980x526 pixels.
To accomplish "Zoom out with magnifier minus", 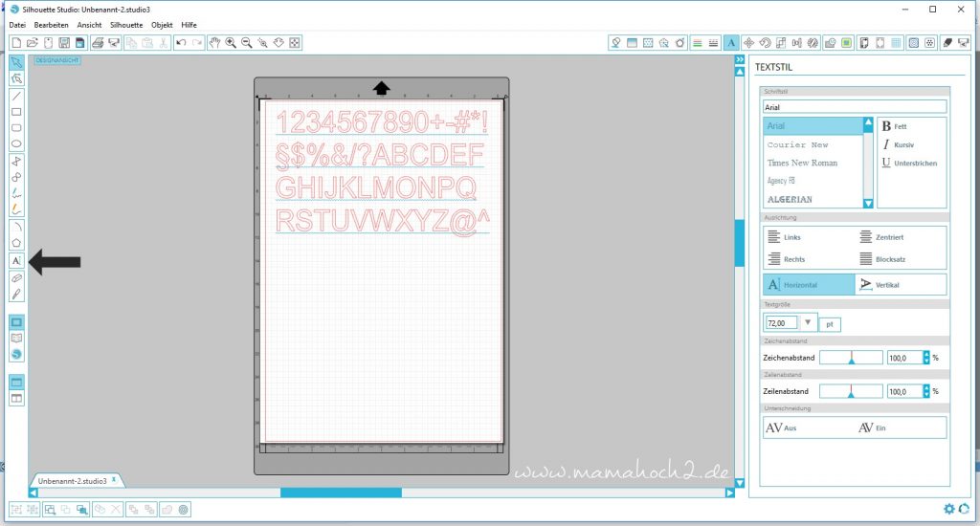I will 246,42.
